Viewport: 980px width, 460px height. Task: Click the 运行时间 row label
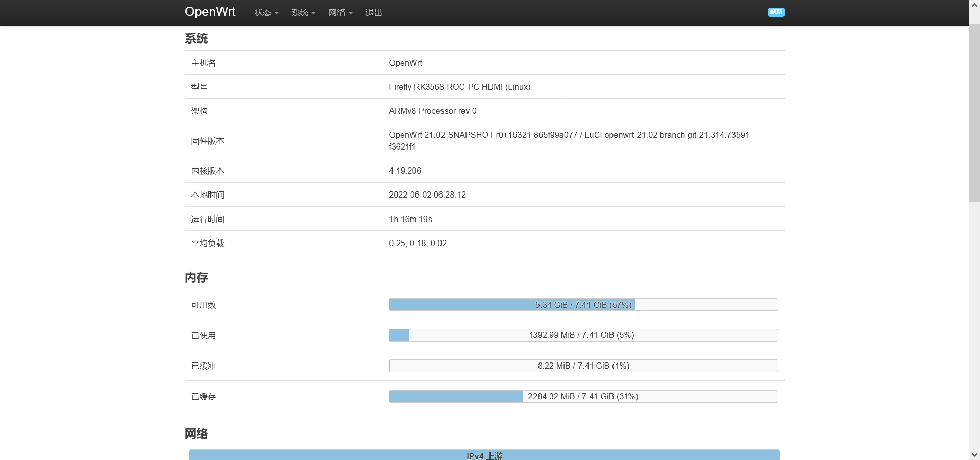pos(207,219)
